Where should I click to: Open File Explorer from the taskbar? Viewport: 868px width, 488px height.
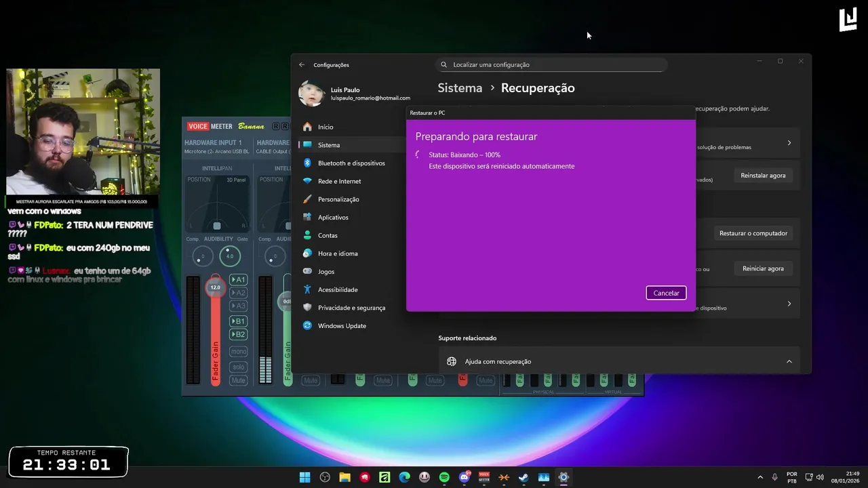(x=344, y=477)
